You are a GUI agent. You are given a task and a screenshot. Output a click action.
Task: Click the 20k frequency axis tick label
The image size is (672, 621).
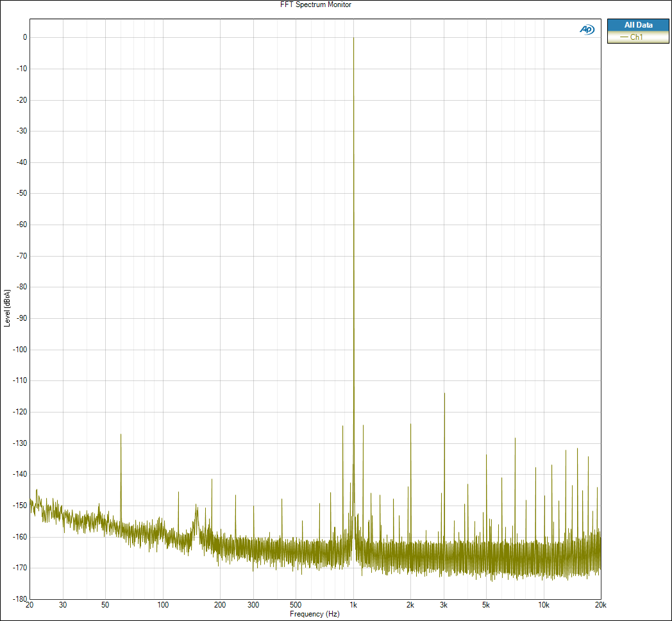click(600, 605)
